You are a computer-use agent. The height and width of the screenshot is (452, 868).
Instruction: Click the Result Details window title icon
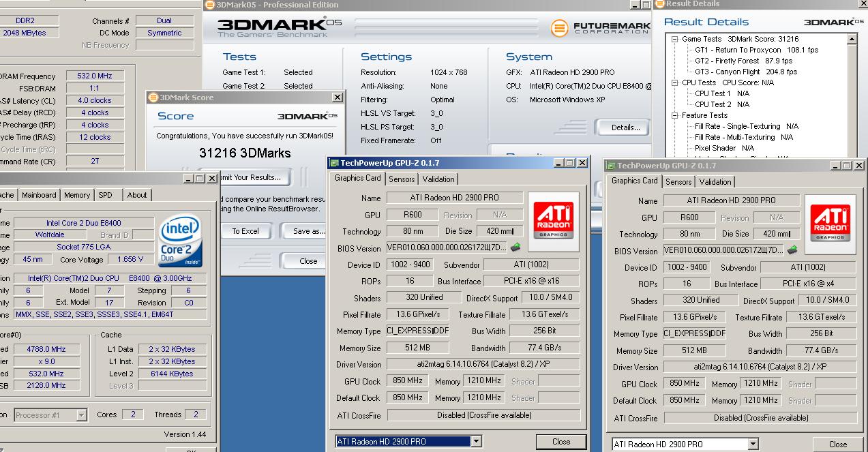click(x=659, y=3)
